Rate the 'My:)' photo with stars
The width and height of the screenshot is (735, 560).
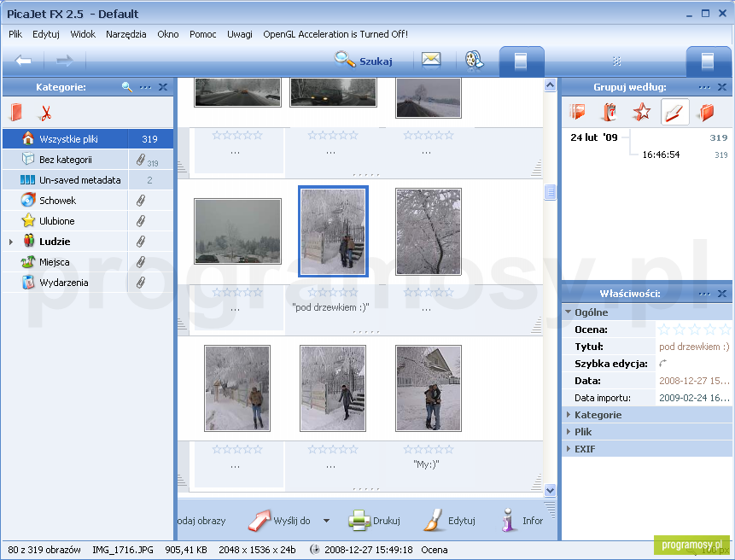429,449
